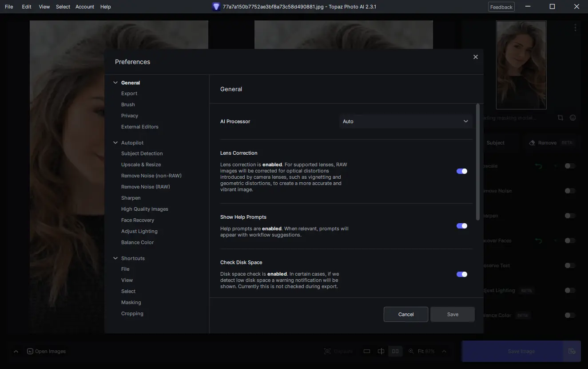
Task: Click the Feedback button
Action: coord(501,7)
